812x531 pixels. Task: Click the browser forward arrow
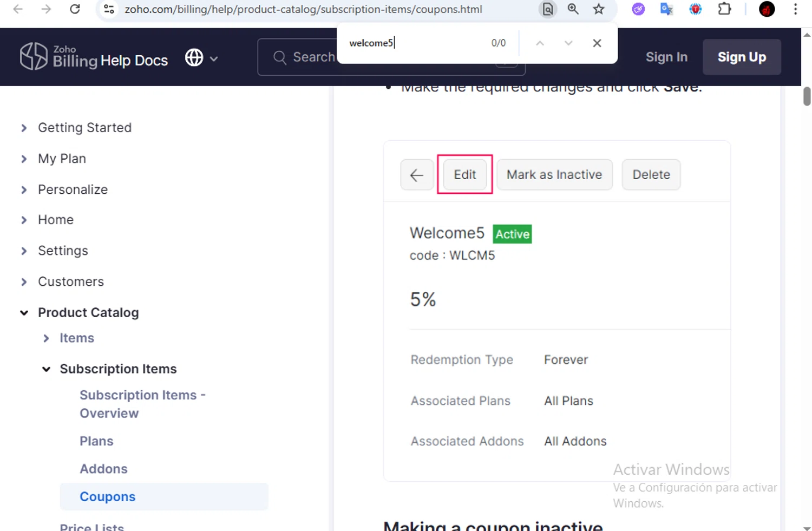(x=46, y=9)
